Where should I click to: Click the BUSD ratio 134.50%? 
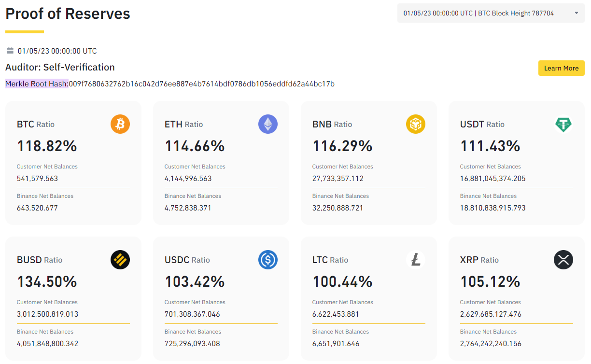point(47,281)
